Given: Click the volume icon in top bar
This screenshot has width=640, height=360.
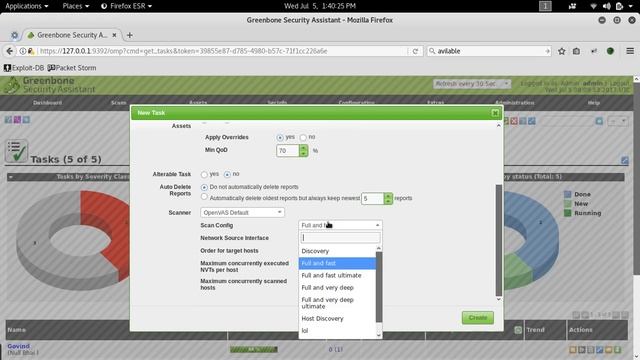Looking at the screenshot, I should (x=607, y=6).
